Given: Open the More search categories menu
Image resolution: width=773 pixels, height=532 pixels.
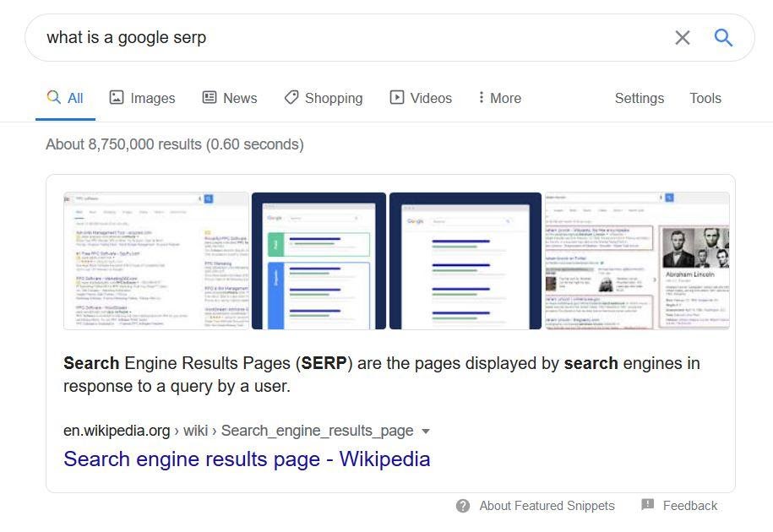Looking at the screenshot, I should click(498, 98).
